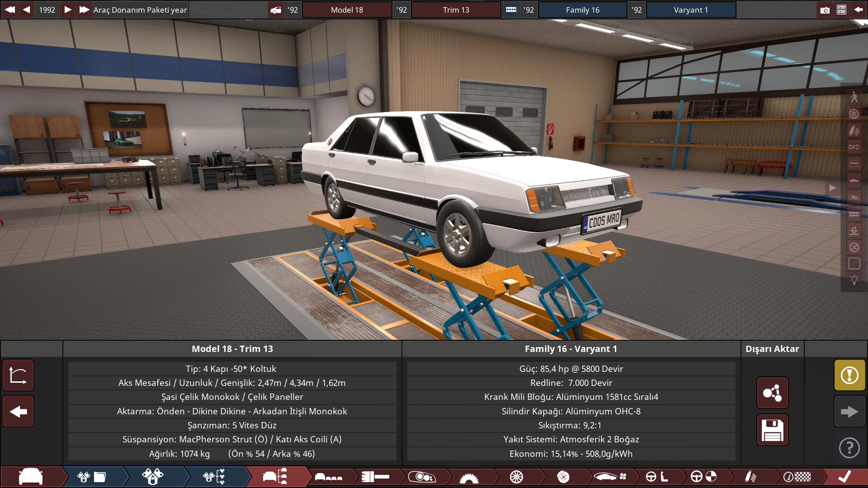Click the Redline: 7.000 Devir row
Viewport: 868px width, 488px height.
point(571,383)
